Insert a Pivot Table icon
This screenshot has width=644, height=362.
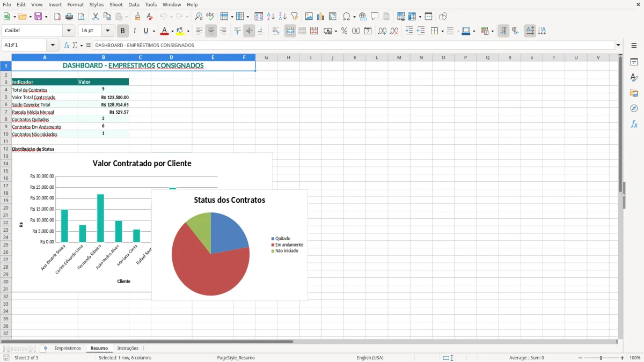tap(333, 17)
